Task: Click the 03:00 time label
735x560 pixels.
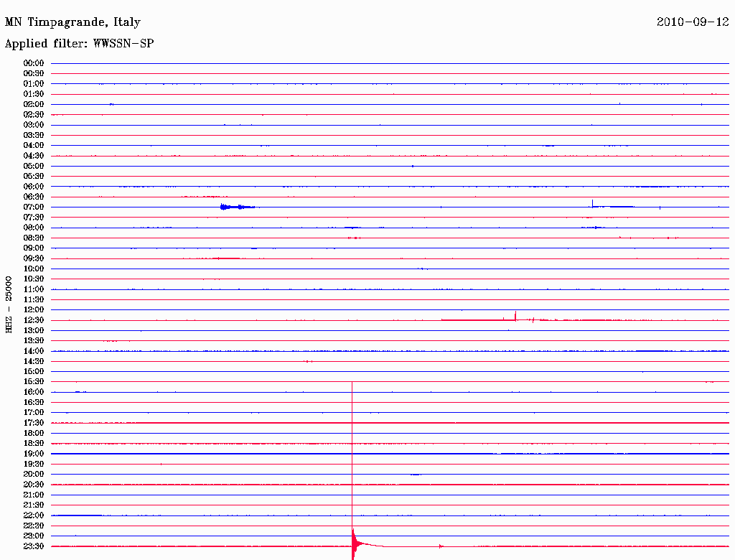Action: tap(34, 125)
